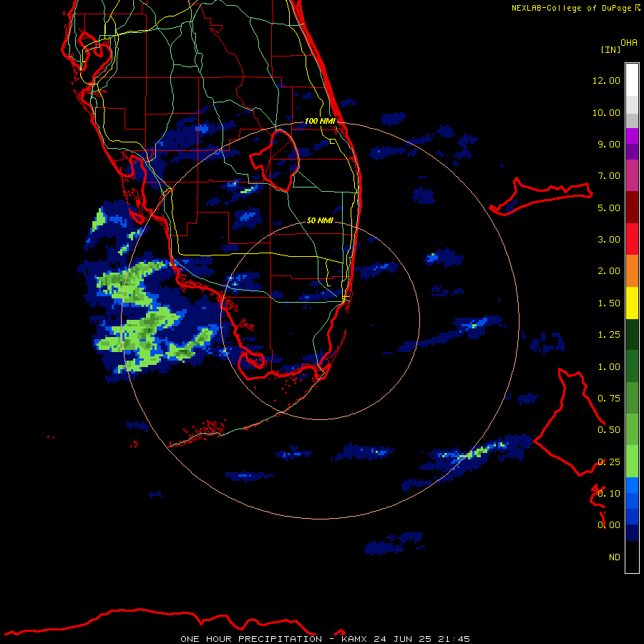
Task: Click the OHA product code label
Action: (x=629, y=43)
